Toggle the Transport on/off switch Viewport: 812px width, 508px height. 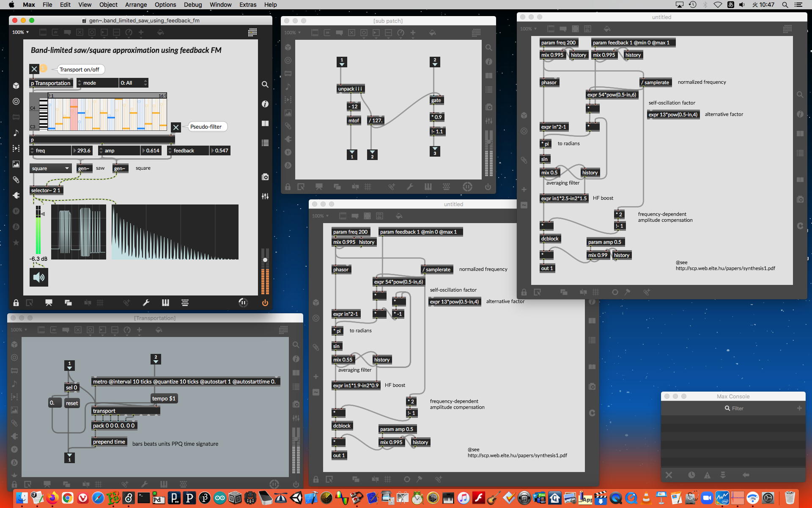tap(34, 69)
